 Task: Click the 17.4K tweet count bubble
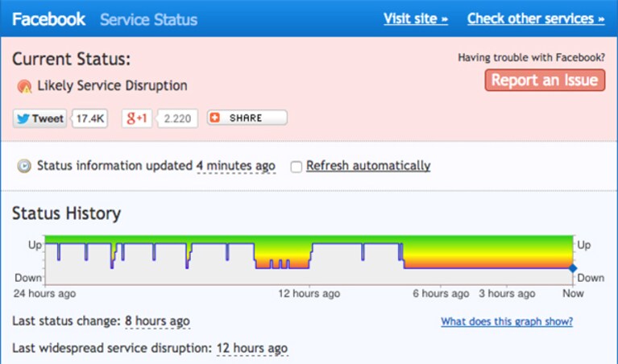(90, 118)
